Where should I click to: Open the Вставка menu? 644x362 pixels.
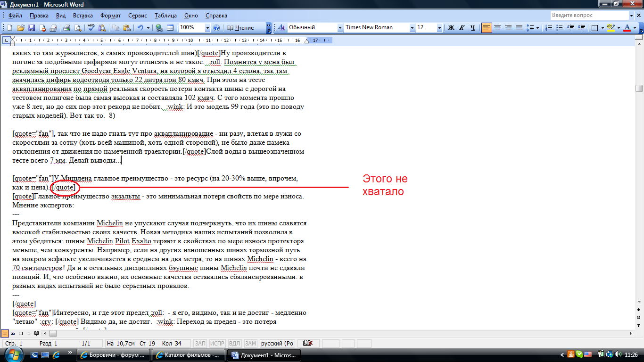[x=83, y=16]
